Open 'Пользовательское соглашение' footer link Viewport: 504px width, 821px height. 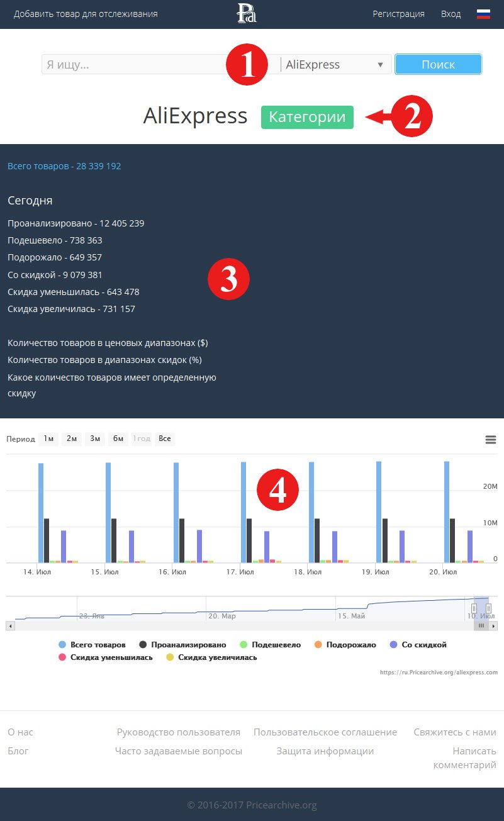(x=325, y=732)
